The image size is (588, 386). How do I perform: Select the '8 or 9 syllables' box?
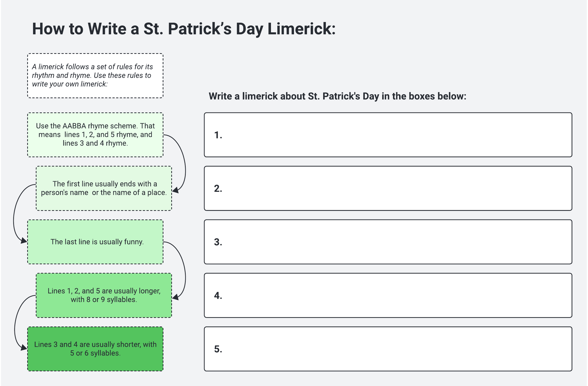[104, 295]
